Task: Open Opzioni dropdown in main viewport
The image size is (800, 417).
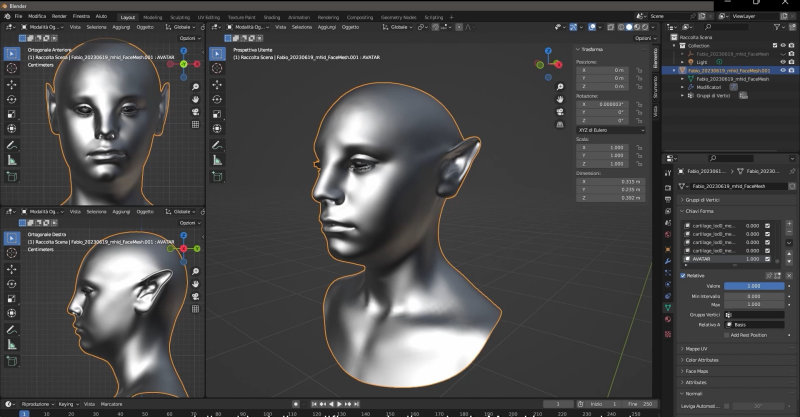Action: point(643,38)
